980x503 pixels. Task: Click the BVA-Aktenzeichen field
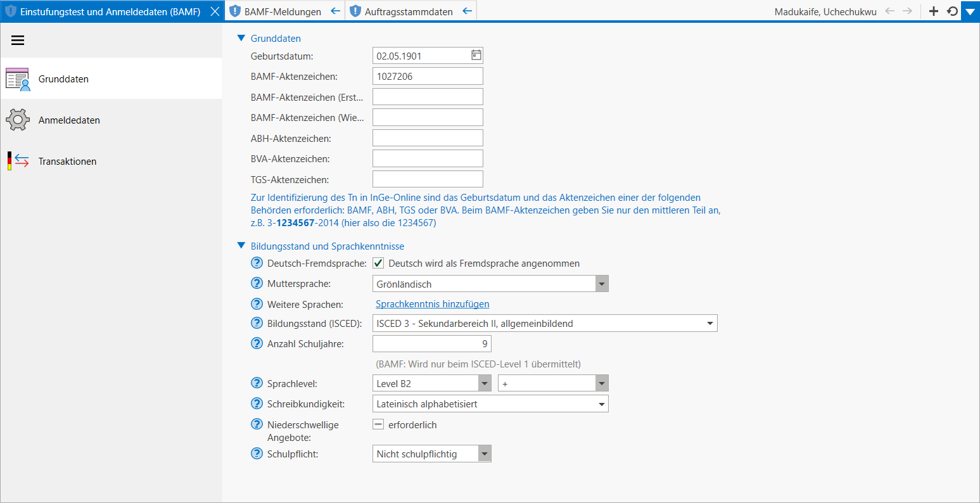428,158
